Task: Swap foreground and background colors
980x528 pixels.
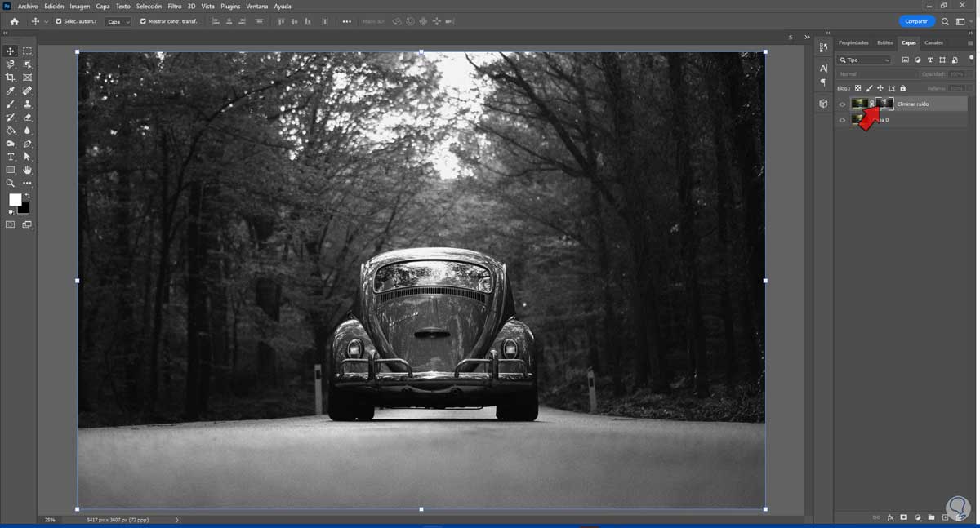Action: point(27,196)
